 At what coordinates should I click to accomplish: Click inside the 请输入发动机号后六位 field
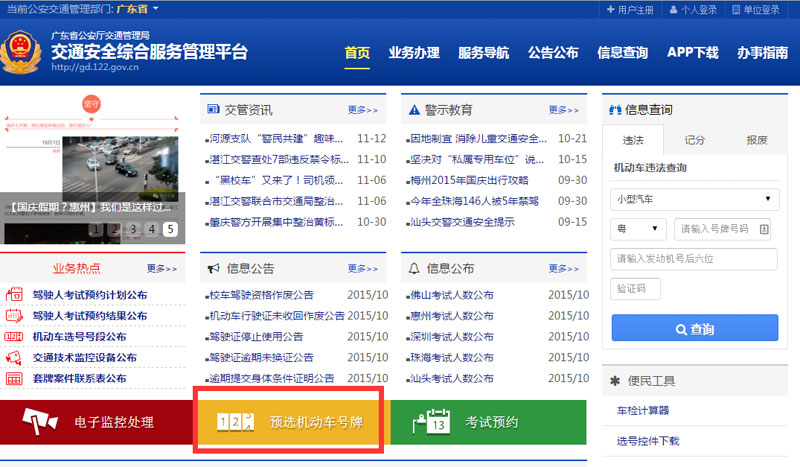(x=694, y=259)
